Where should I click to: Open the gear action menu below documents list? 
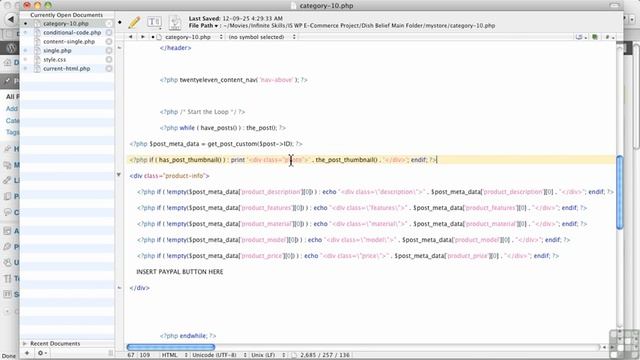tap(42, 353)
